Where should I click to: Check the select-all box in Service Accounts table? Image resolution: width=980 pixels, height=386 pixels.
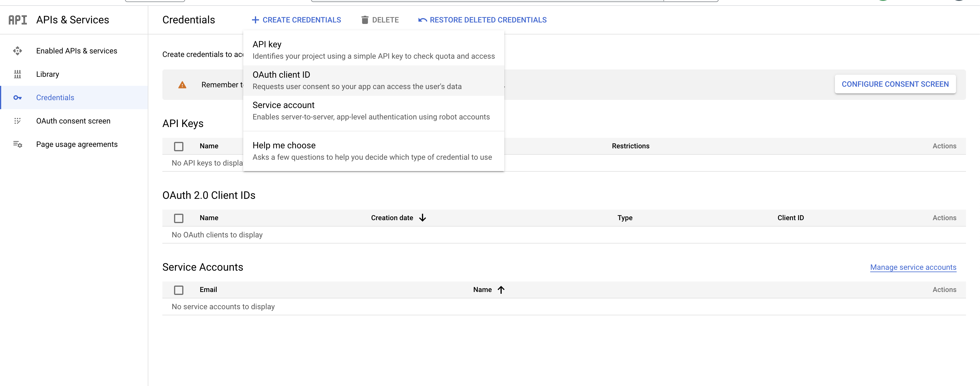coord(178,290)
